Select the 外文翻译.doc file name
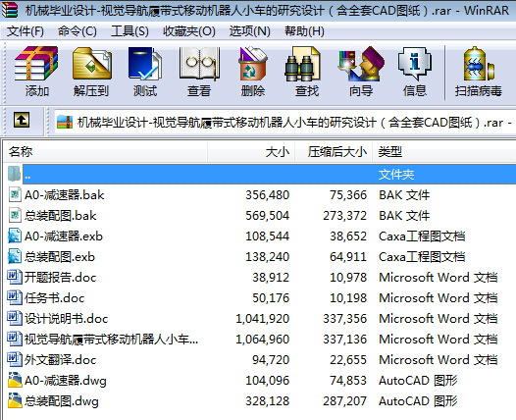Screen dimensions: 516x420 coord(61,360)
